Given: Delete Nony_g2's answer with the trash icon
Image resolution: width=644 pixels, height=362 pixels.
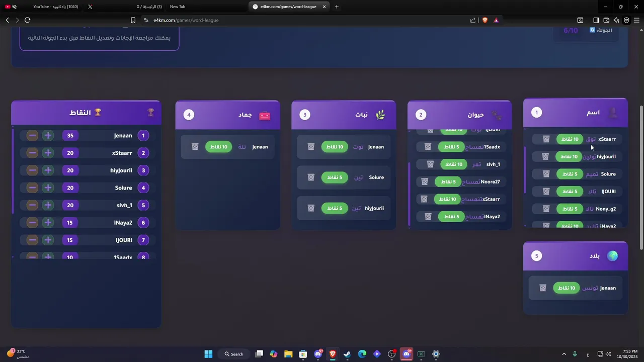Looking at the screenshot, I should point(547,209).
